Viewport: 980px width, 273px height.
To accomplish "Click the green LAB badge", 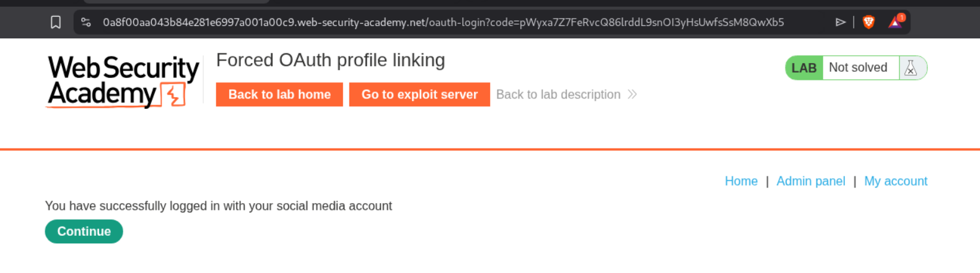I will point(803,68).
